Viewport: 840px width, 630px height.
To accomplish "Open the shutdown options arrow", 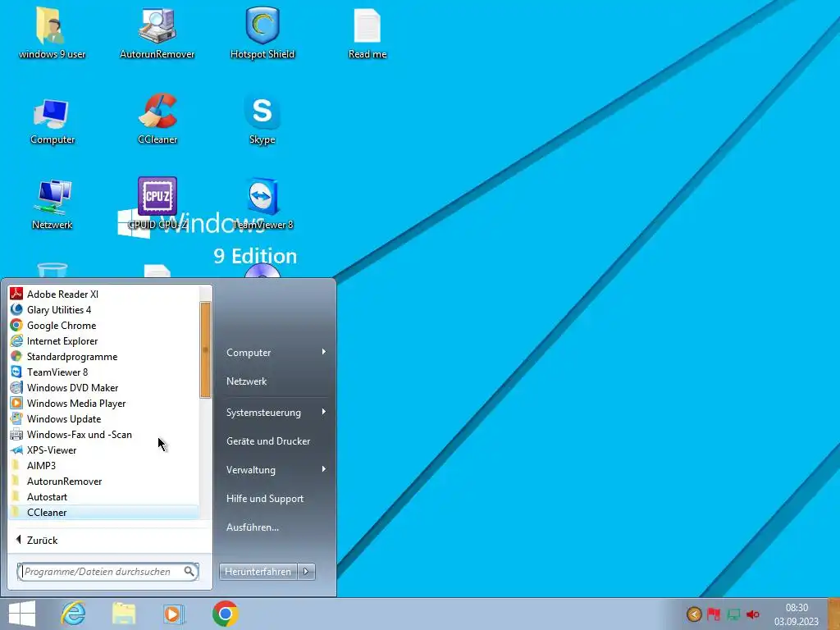I will (x=306, y=572).
